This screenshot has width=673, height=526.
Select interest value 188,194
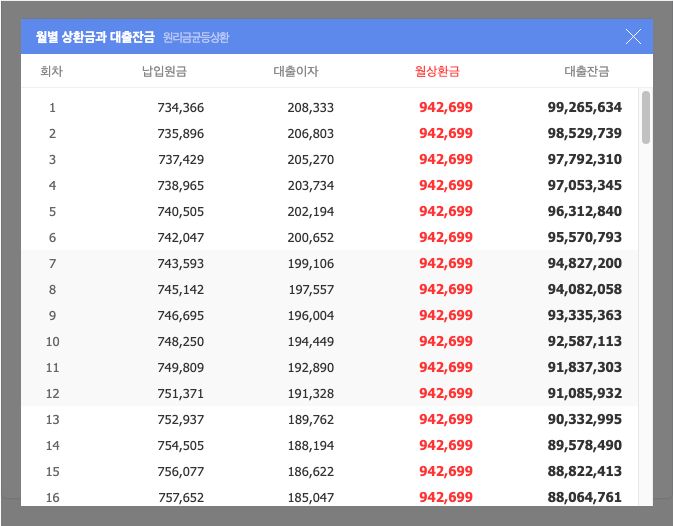point(311,445)
